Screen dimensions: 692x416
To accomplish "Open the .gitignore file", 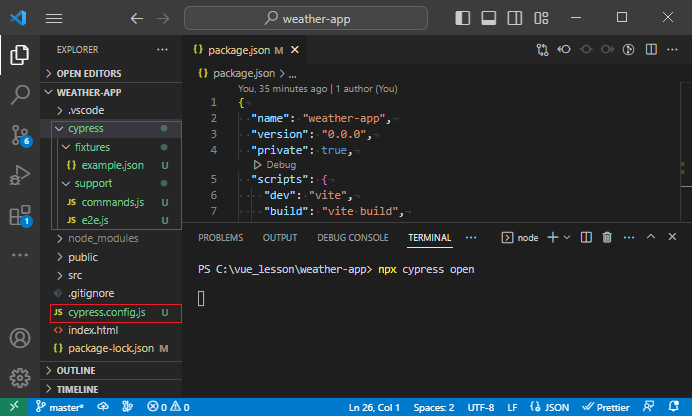I will coord(111,293).
